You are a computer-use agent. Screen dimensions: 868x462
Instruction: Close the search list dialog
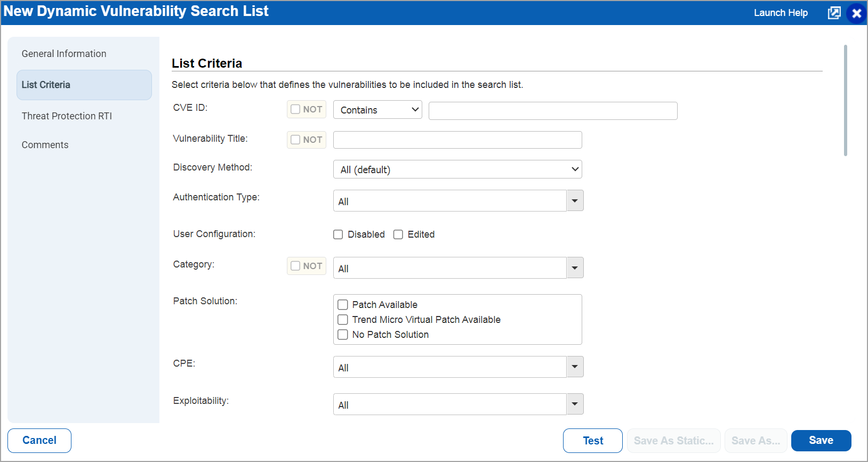(x=856, y=13)
